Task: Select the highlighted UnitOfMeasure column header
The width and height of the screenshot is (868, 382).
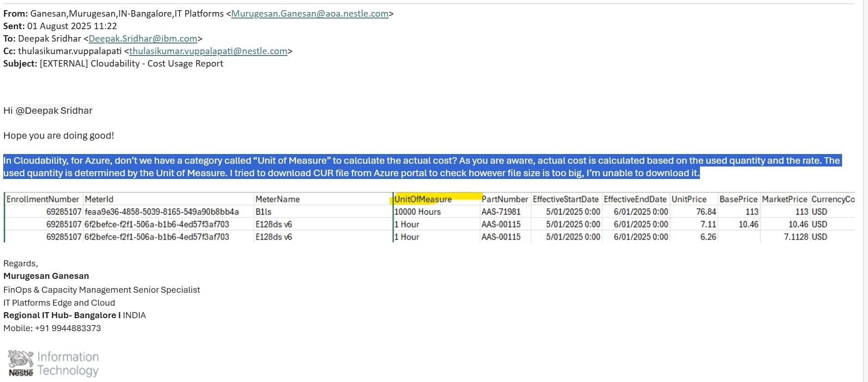Action: tap(423, 199)
